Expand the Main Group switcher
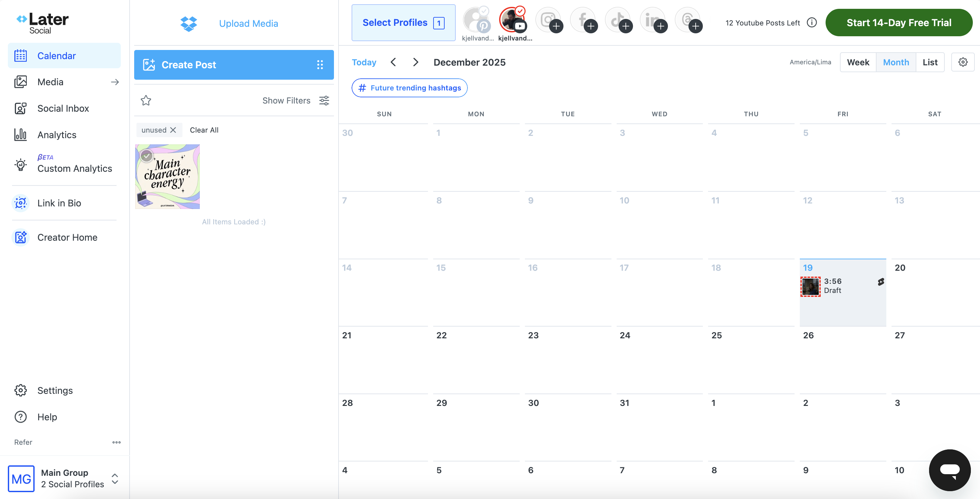This screenshot has height=499, width=980. pos(115,478)
